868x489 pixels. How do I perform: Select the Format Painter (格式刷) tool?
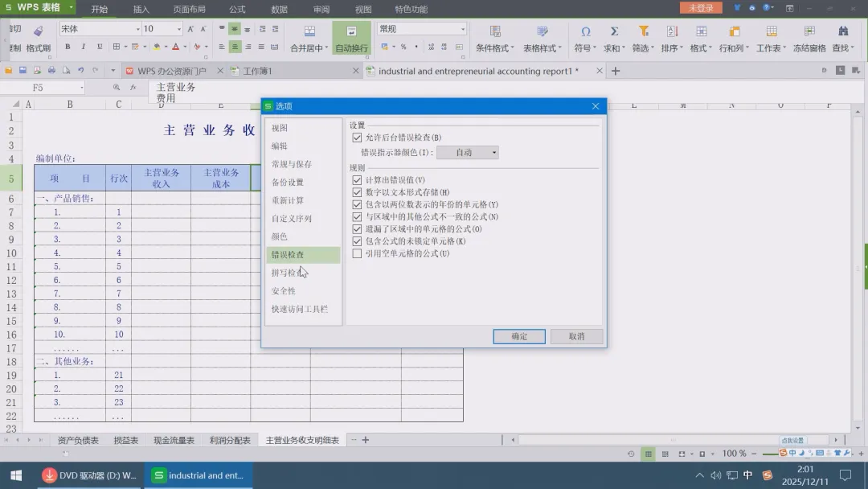click(x=38, y=39)
